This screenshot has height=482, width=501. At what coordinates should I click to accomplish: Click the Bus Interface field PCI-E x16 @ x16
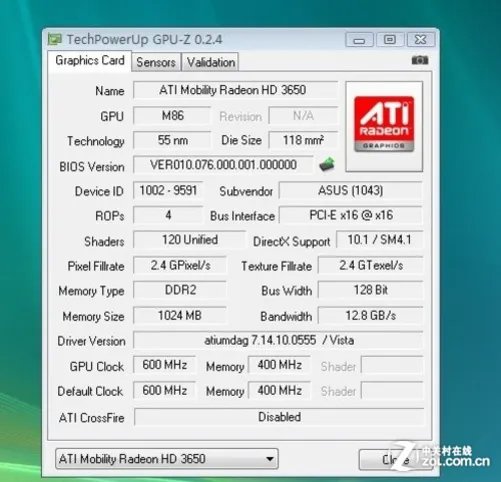pos(351,215)
